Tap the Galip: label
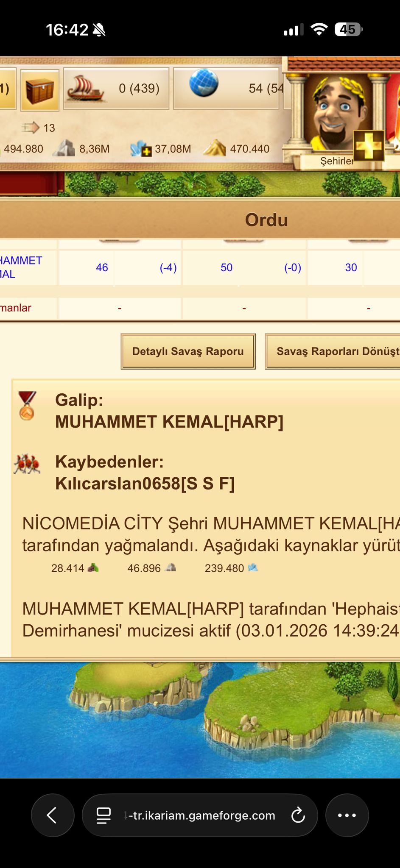Image resolution: width=400 pixels, height=868 pixels. [x=79, y=400]
